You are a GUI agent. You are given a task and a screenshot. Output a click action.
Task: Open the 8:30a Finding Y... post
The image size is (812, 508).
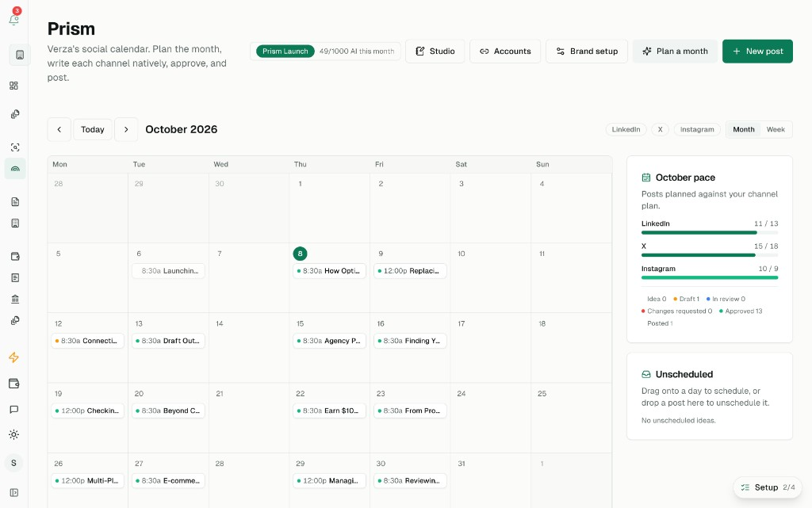[x=410, y=341]
